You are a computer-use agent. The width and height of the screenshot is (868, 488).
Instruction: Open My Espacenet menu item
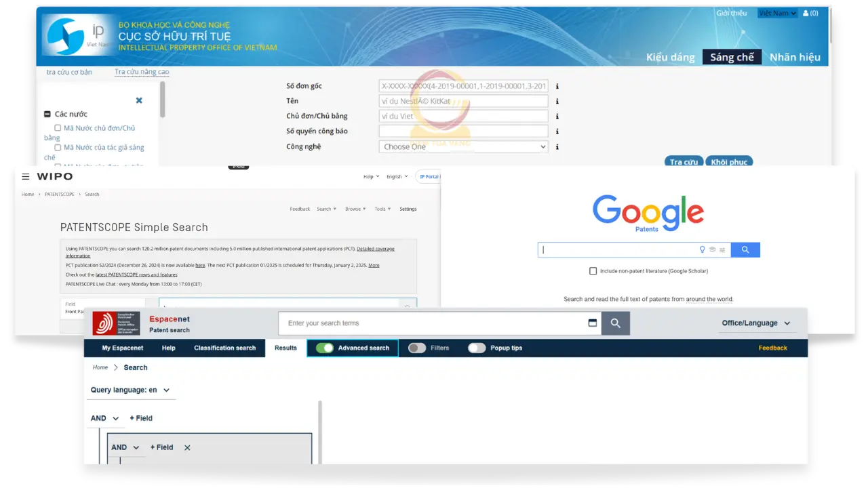click(x=123, y=348)
